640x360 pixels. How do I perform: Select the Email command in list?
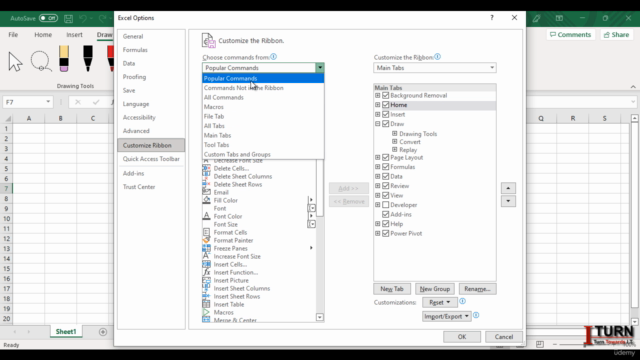[x=221, y=192]
